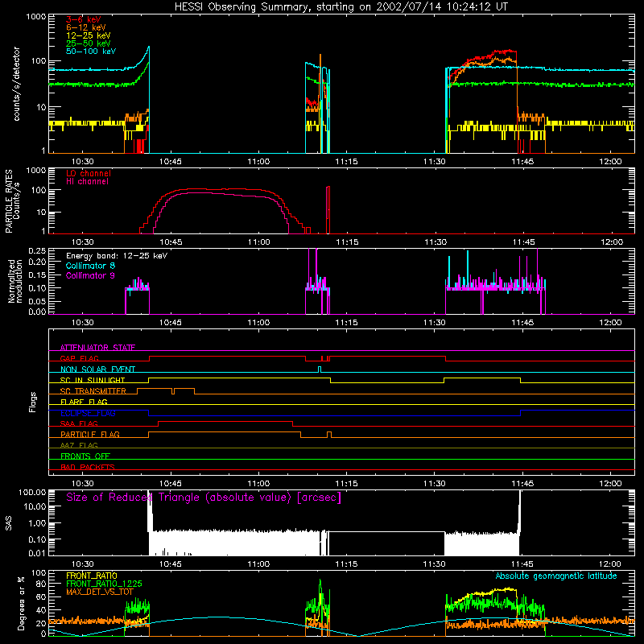Click the NON_SOLAR_EVENT flag label
Screen dimensions: 644x644
pos(97,369)
